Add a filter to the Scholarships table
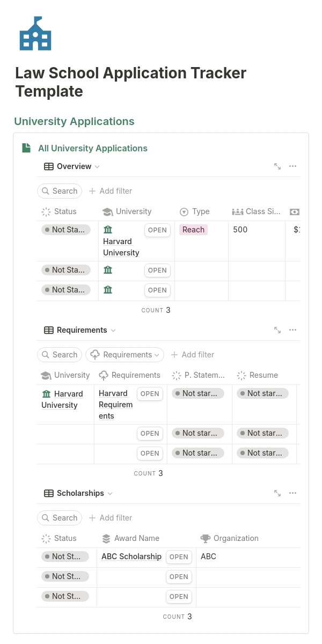The width and height of the screenshot is (322, 644). pyautogui.click(x=111, y=518)
